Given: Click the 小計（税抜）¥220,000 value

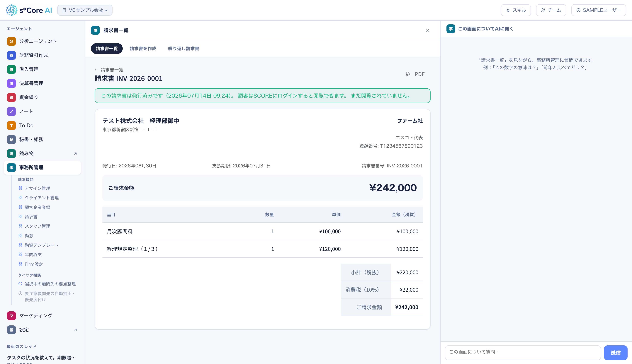Looking at the screenshot, I should (407, 272).
